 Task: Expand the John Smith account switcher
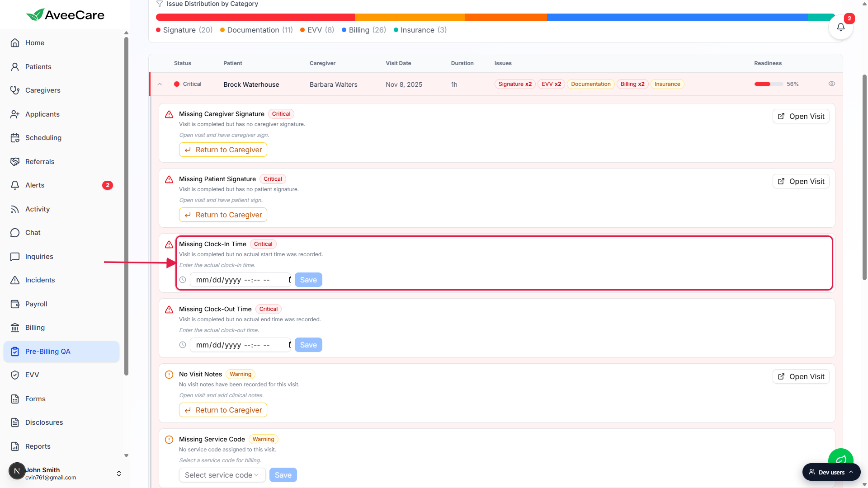[118, 474]
